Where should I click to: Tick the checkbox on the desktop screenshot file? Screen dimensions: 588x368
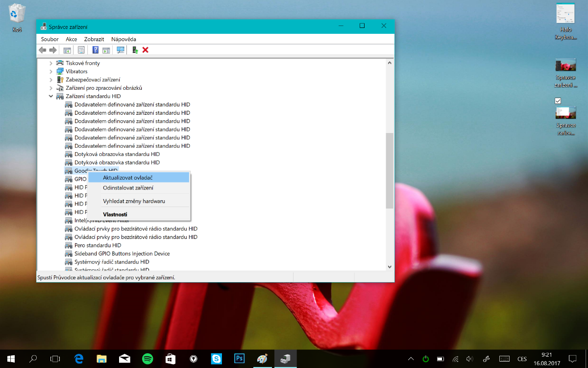click(x=558, y=101)
